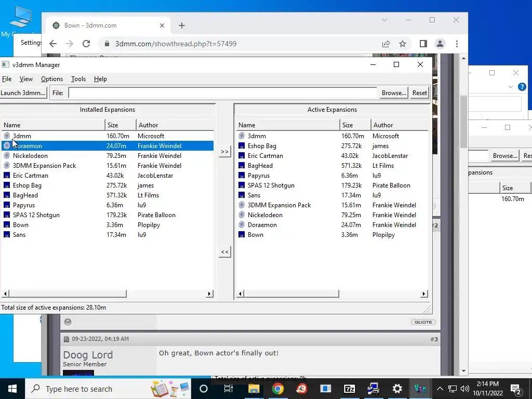Sort Active Expansions by the Author column
This screenshot has width=532, height=399.
point(400,125)
